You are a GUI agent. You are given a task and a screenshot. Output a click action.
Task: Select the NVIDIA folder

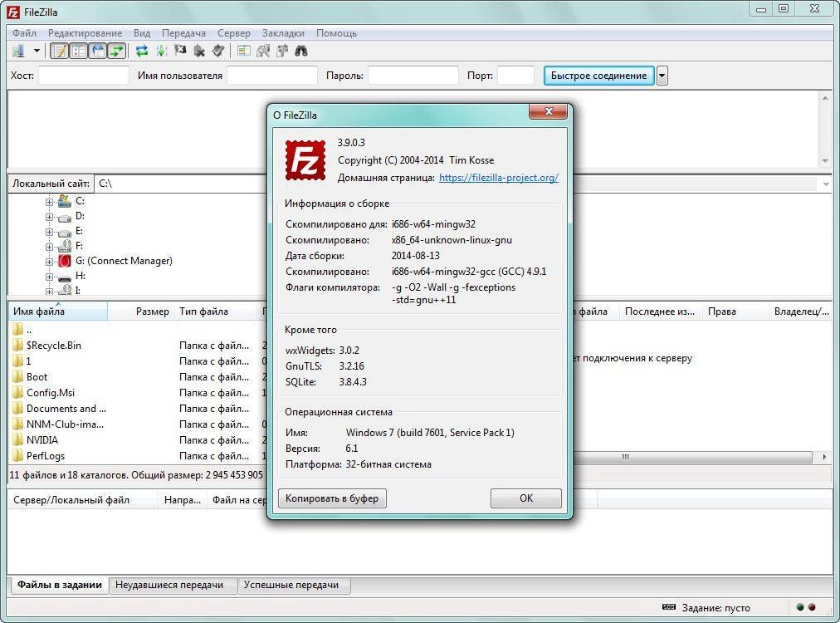coord(42,439)
